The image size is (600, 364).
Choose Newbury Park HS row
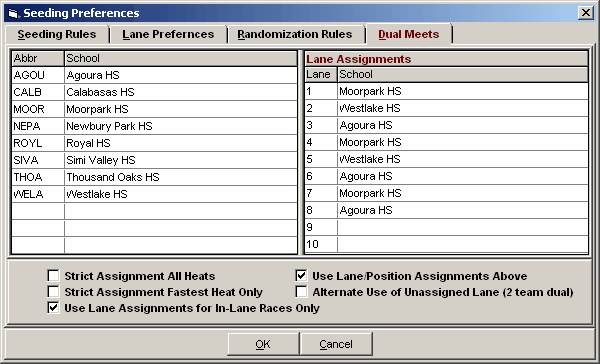click(181, 126)
